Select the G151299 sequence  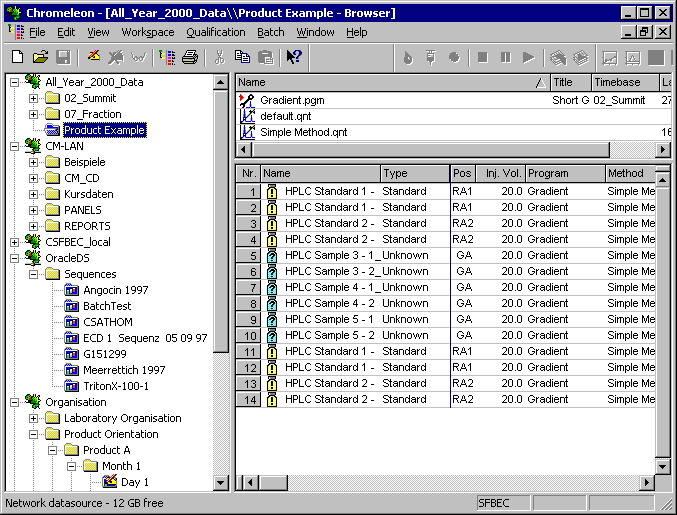tap(104, 354)
